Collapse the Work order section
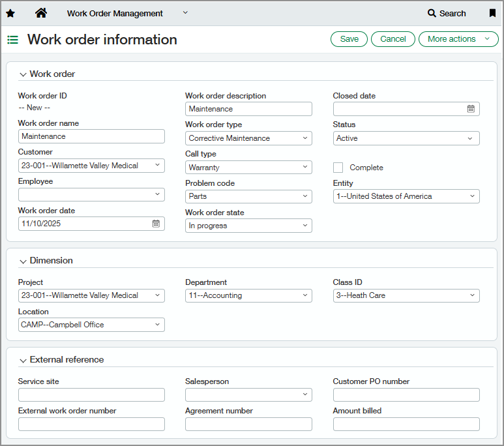Screen dimensions: 504x446 (23, 74)
